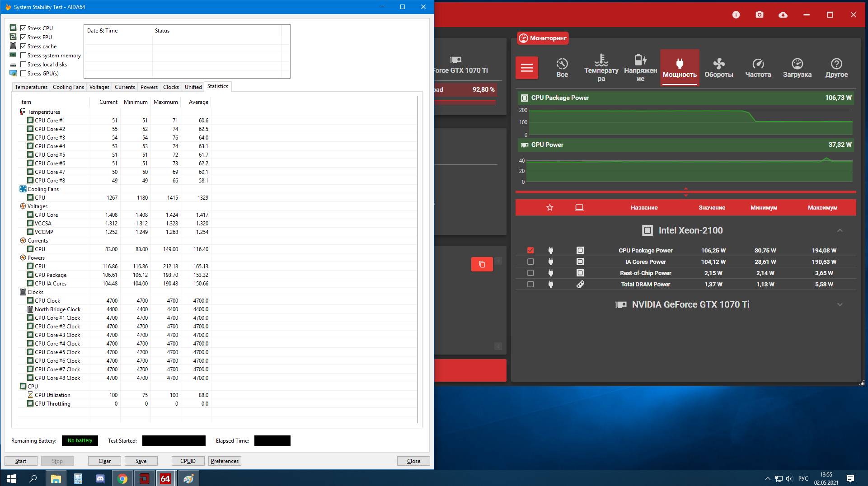
Task: Click the laptop display column icon
Action: (579, 208)
